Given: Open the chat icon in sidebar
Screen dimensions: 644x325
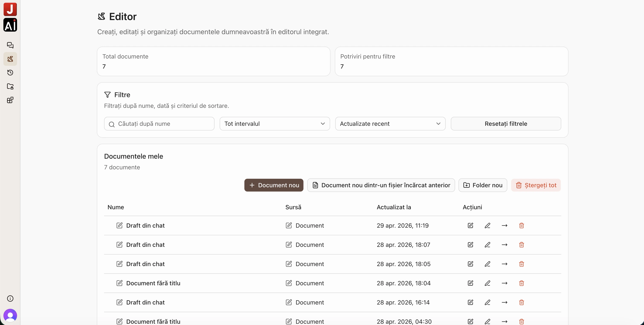Looking at the screenshot, I should [10, 45].
